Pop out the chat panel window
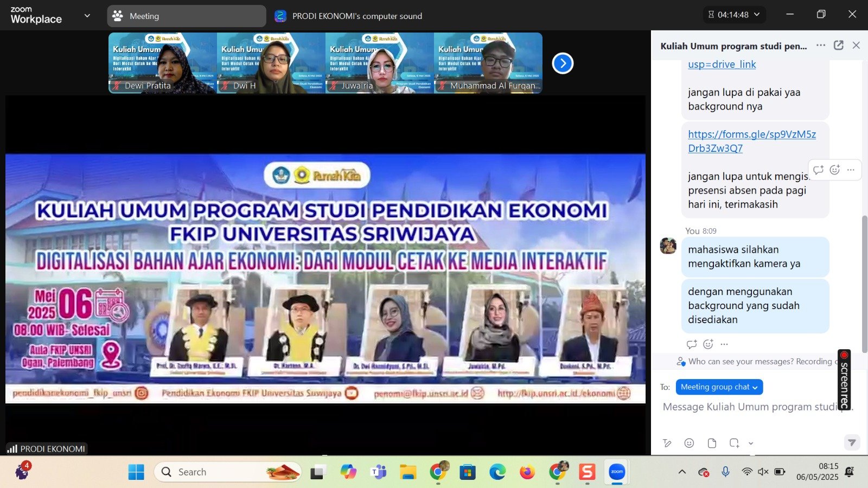This screenshot has height=488, width=868. [x=838, y=46]
